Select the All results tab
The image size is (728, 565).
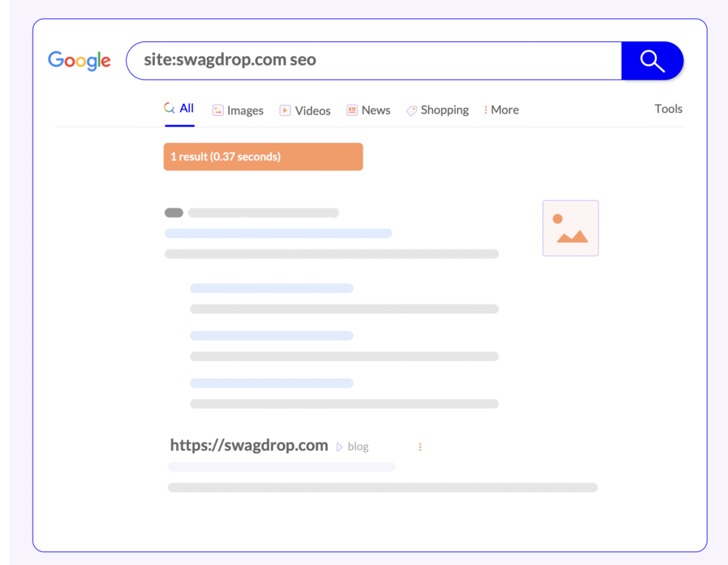tap(179, 109)
